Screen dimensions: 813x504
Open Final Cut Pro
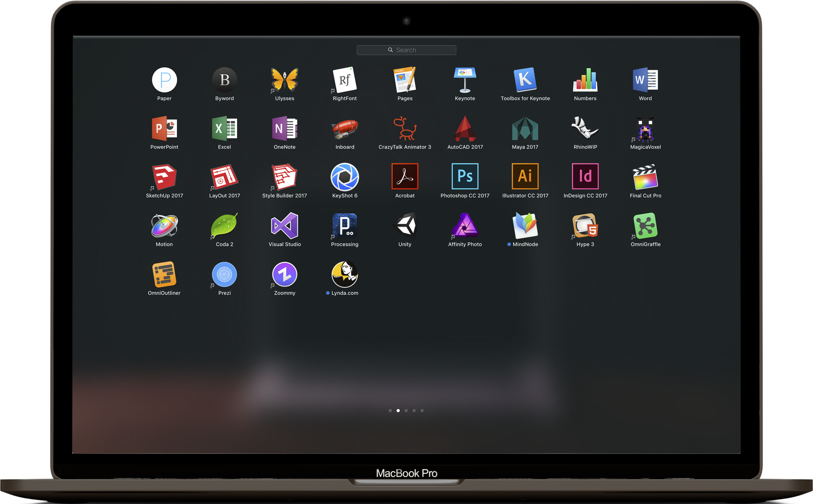tap(645, 177)
